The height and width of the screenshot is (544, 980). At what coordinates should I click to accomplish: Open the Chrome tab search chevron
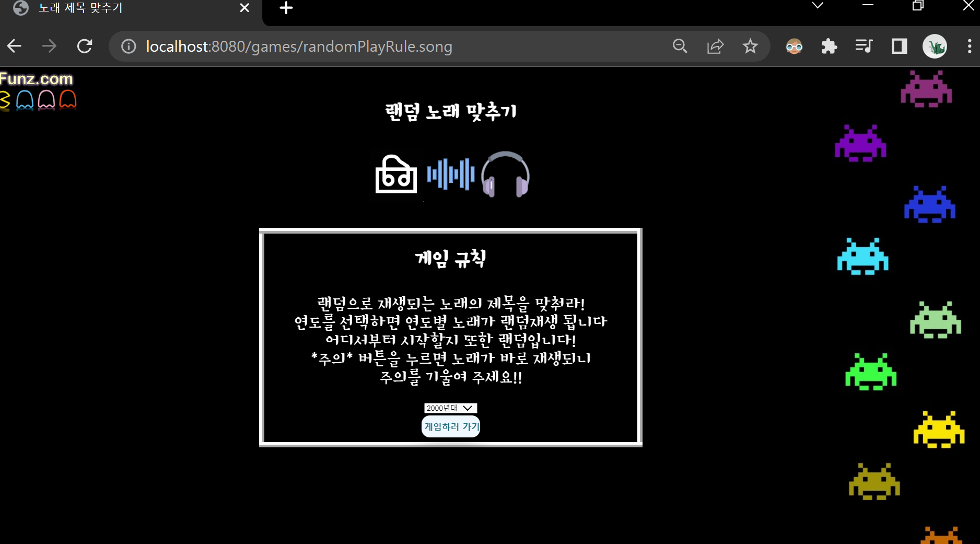(x=818, y=6)
